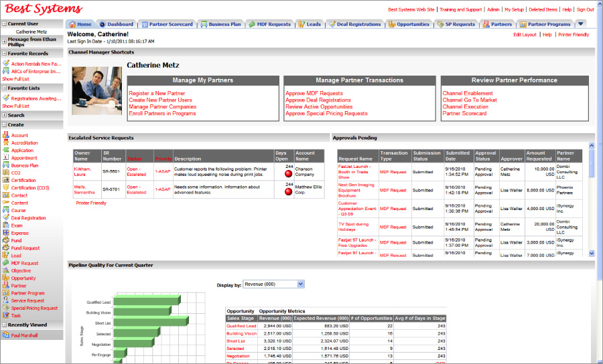This screenshot has width=603, height=364.
Task: Click the Deal Registration icon in sidebar
Action: (x=5, y=218)
